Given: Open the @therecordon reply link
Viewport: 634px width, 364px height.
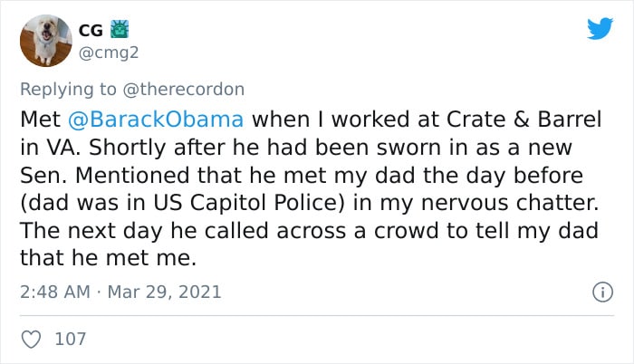Looking at the screenshot, I should 184,90.
